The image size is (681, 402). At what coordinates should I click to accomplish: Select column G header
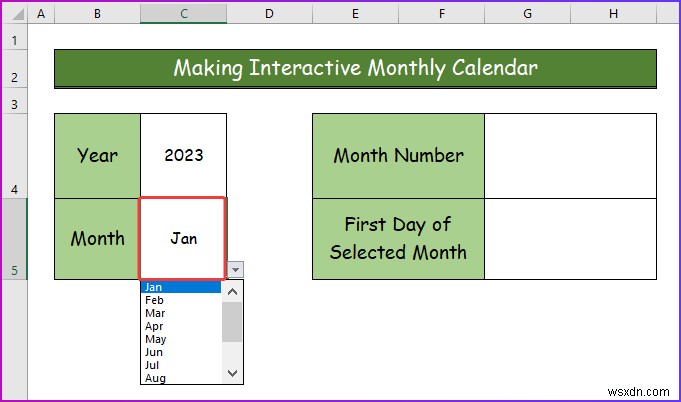(527, 14)
